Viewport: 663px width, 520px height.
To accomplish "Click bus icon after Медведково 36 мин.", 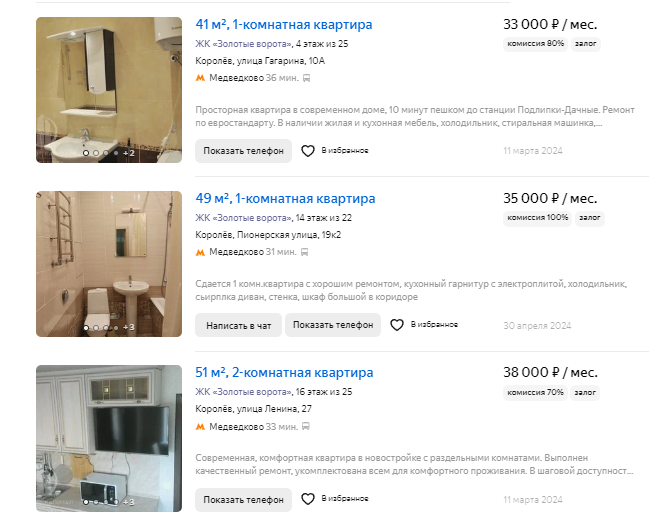I will (x=307, y=78).
